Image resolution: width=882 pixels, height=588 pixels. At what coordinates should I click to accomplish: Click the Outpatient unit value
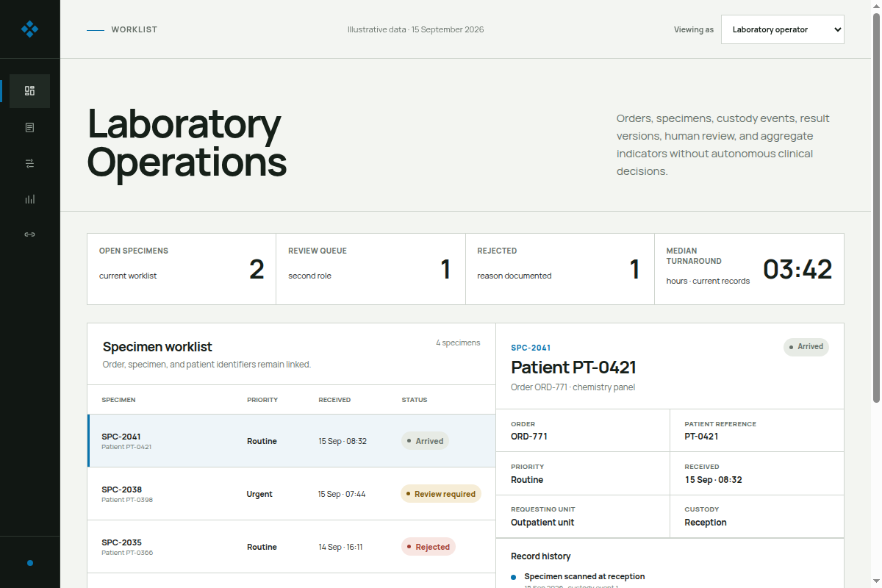point(542,523)
